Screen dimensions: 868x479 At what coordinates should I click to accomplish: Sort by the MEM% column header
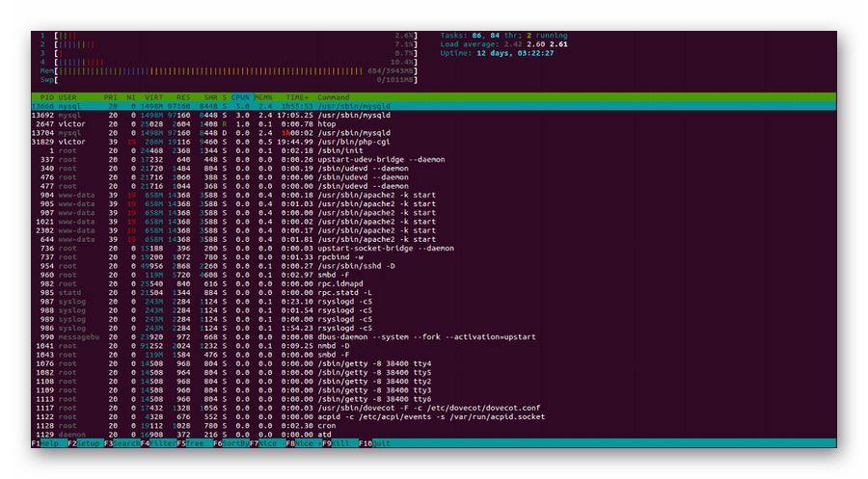(x=263, y=97)
